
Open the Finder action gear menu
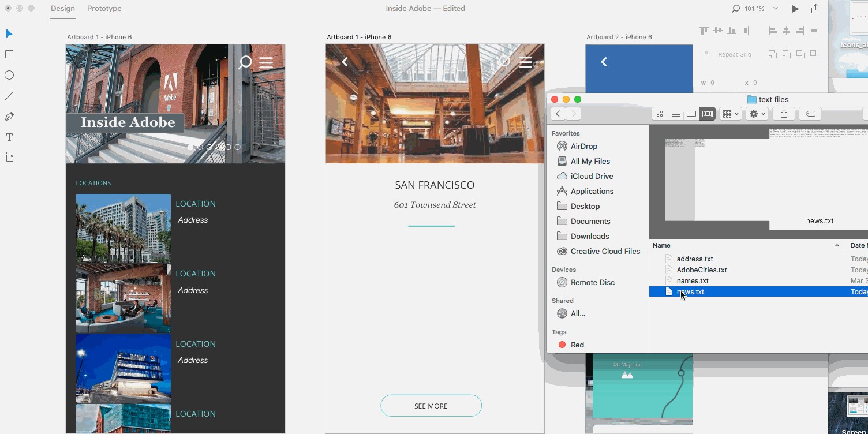(757, 114)
